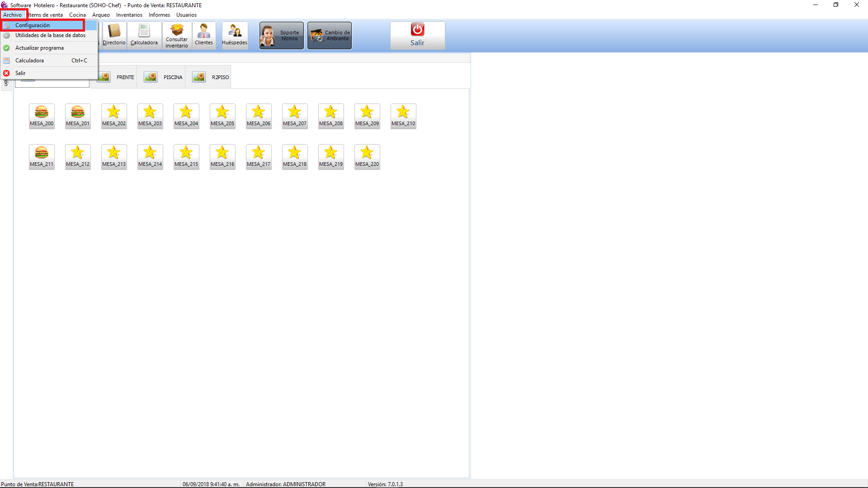Open the Calculadora toolbar icon
The width and height of the screenshot is (868, 488).
[x=144, y=35]
